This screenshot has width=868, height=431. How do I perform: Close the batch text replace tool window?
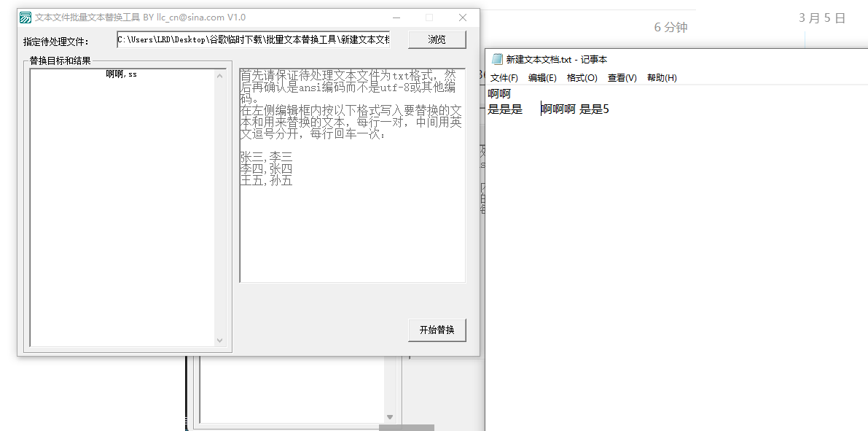462,18
